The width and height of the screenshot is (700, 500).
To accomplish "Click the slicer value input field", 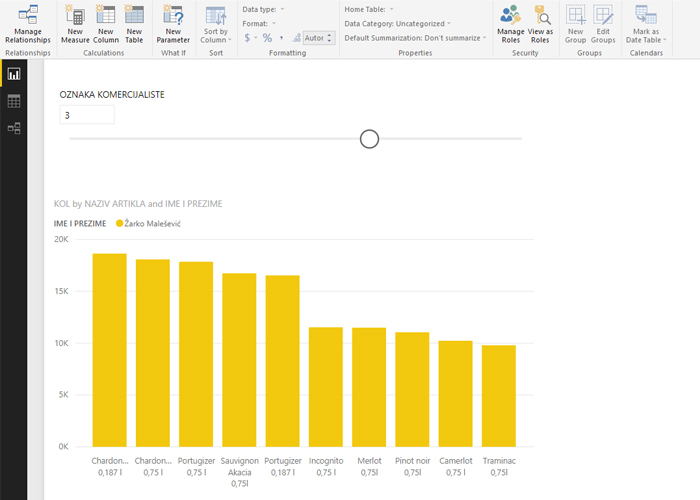I will click(x=87, y=116).
